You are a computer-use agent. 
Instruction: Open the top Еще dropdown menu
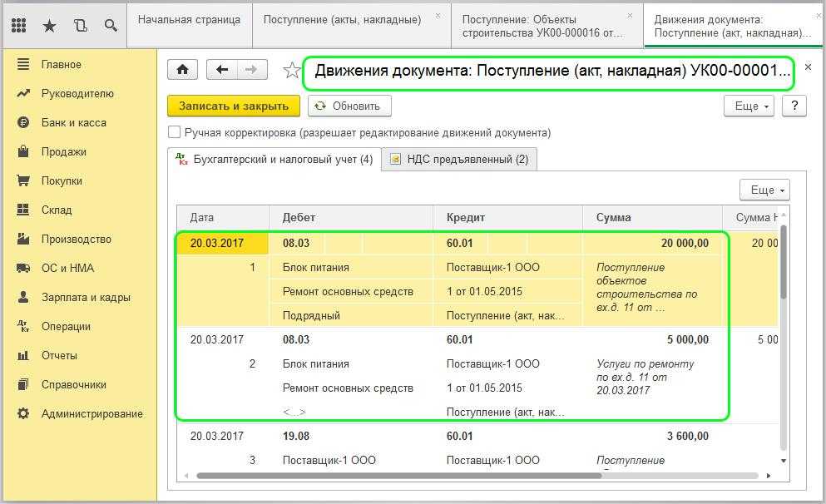[749, 106]
